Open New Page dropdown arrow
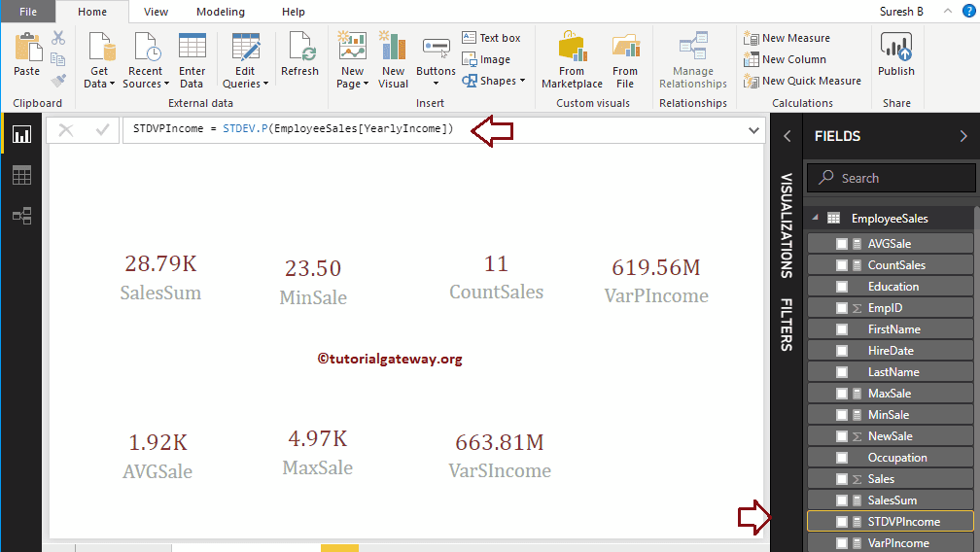Image resolution: width=980 pixels, height=552 pixels. pos(366,85)
